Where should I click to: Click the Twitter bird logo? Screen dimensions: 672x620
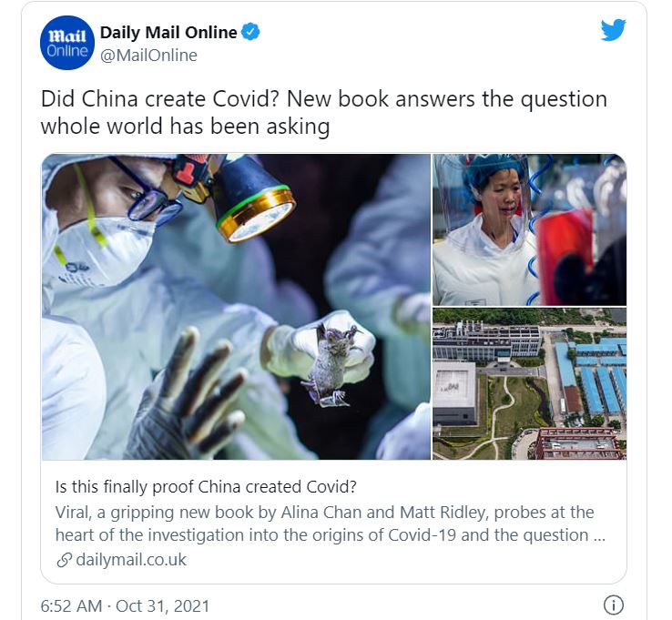613,29
